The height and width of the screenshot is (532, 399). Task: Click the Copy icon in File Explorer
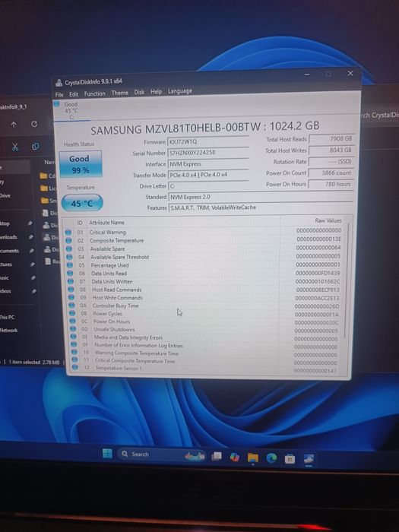pos(35,146)
